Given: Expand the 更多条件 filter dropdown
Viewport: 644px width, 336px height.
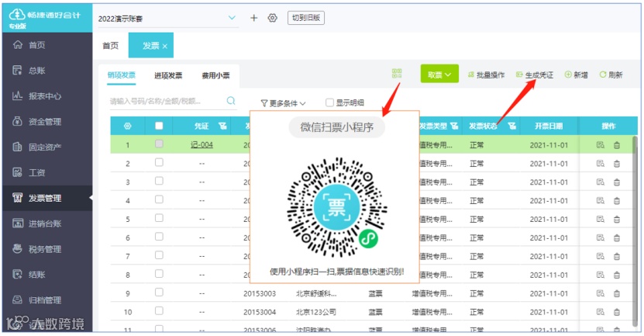Looking at the screenshot, I should tap(284, 103).
